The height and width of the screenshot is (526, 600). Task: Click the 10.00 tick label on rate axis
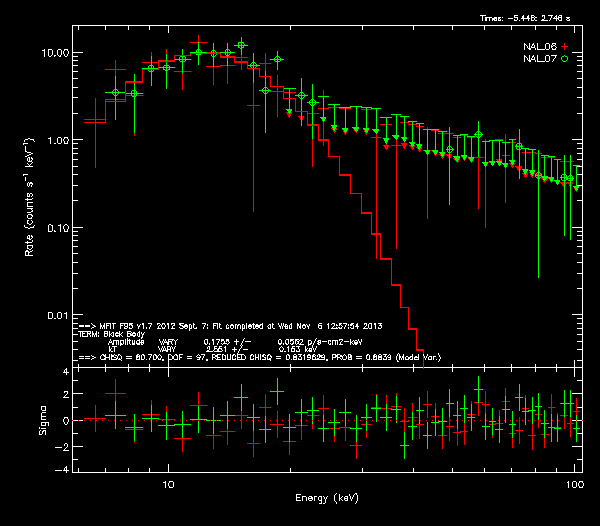coord(54,52)
